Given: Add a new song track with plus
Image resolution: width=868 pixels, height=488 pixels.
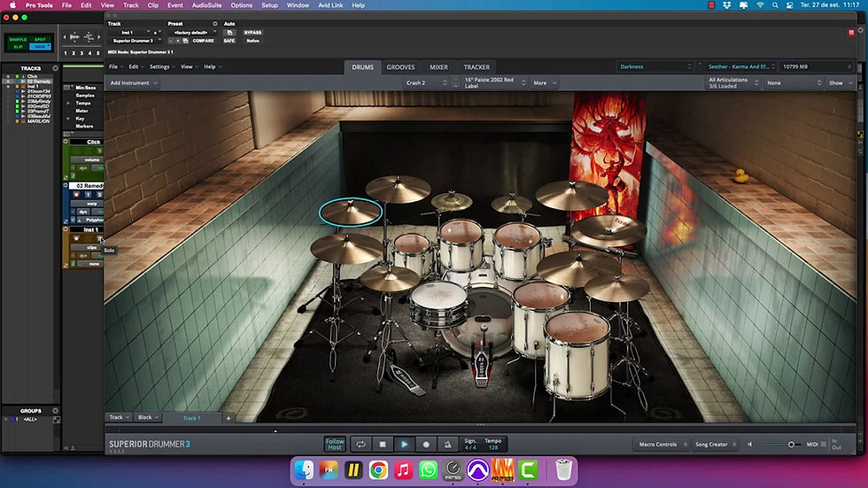Looking at the screenshot, I should pos(229,418).
